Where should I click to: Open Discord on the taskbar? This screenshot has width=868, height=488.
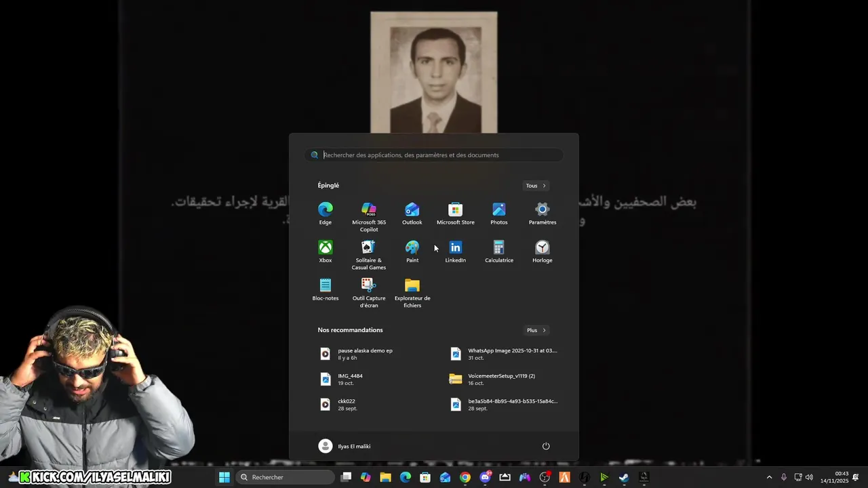click(x=485, y=477)
